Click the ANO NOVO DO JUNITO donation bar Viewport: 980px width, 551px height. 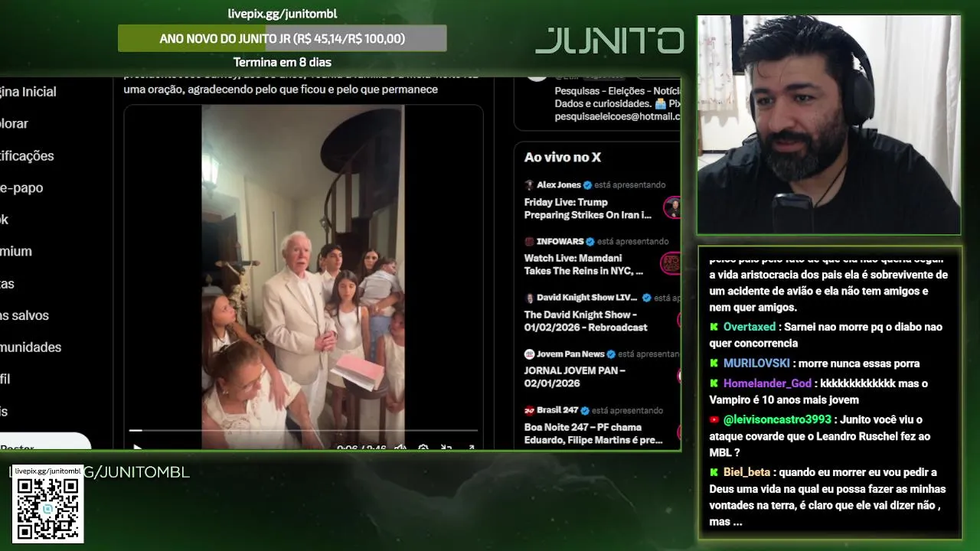[x=282, y=38]
